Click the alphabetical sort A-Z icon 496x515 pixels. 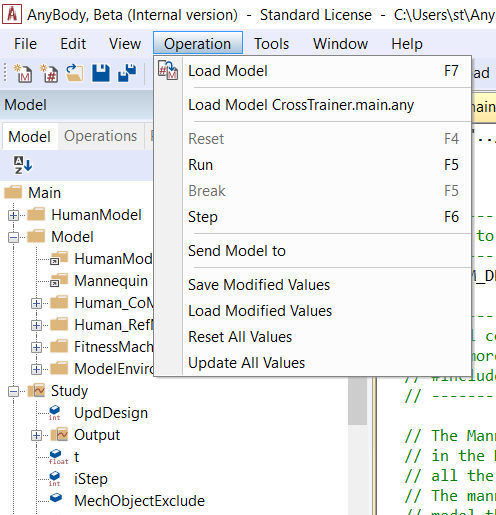pos(23,165)
